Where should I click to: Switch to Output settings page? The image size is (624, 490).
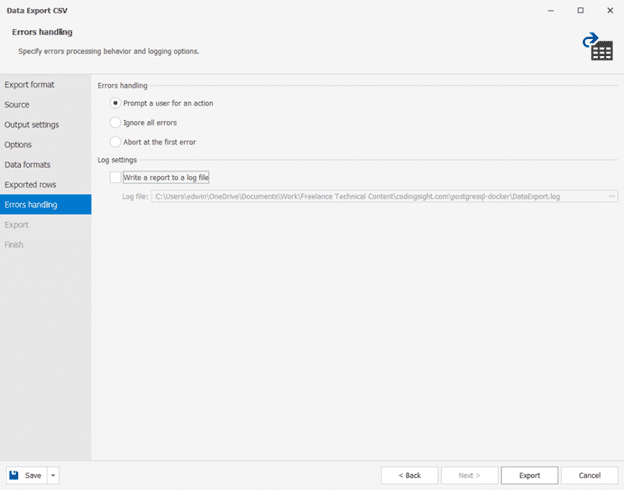32,125
